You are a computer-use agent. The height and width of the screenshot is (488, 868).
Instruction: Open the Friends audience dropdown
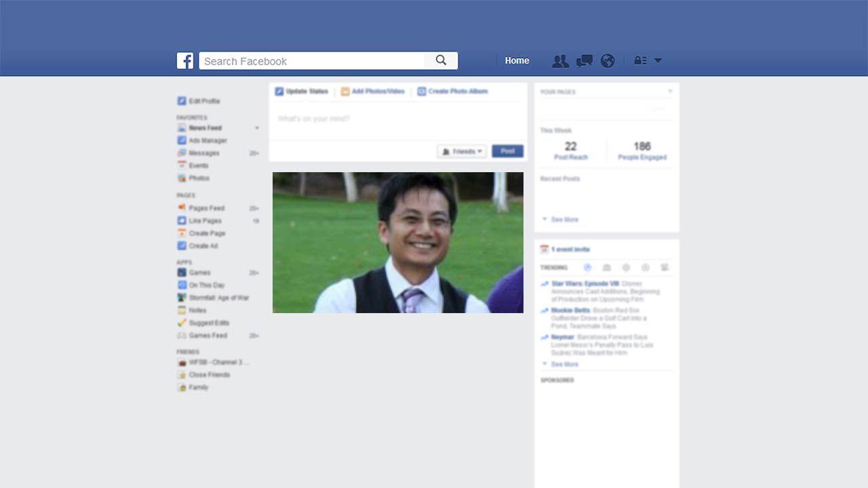point(462,151)
